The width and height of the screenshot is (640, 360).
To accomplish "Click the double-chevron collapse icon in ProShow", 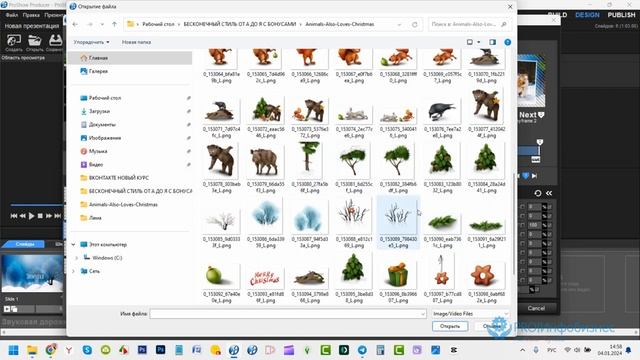I will (549, 193).
